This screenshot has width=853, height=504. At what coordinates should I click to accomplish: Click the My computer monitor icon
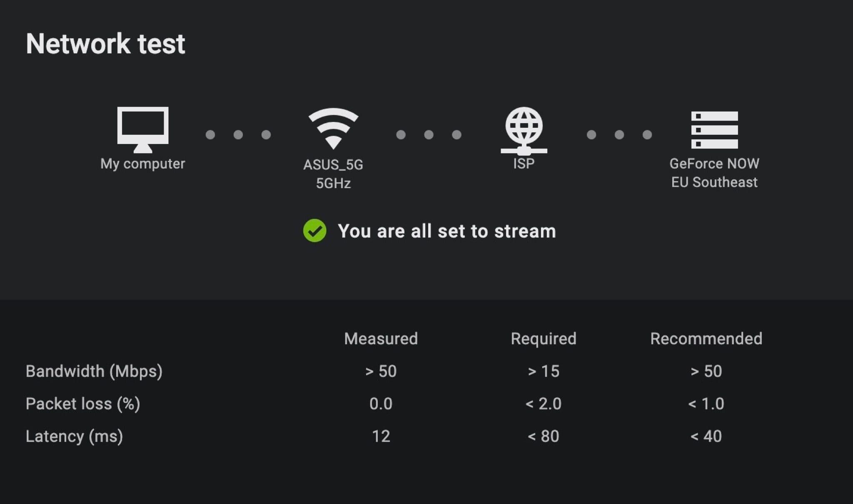coord(143,130)
